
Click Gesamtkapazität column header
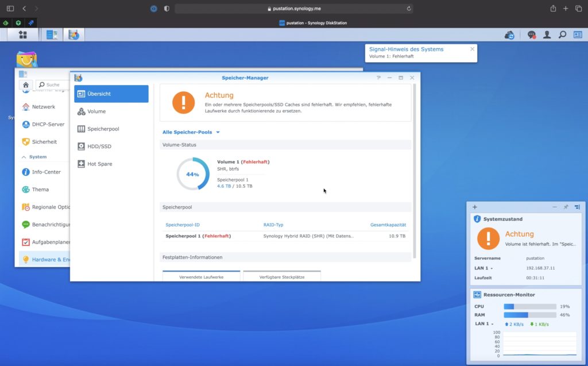pos(388,225)
